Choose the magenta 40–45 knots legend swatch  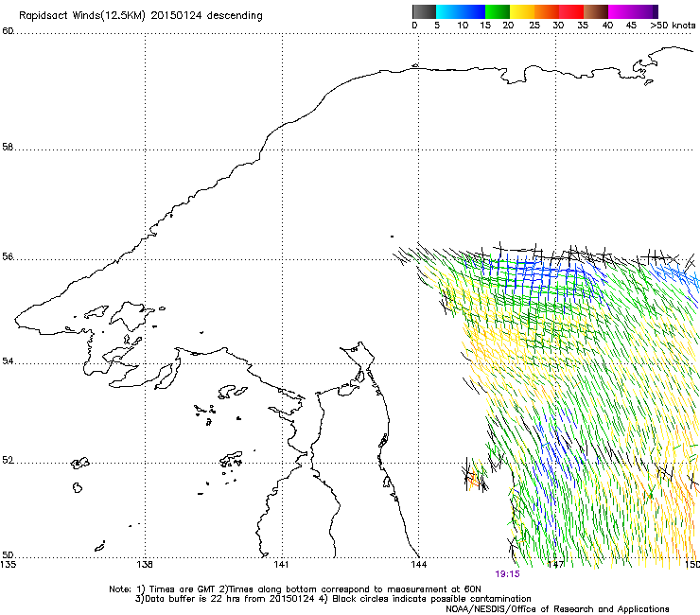tap(621, 11)
